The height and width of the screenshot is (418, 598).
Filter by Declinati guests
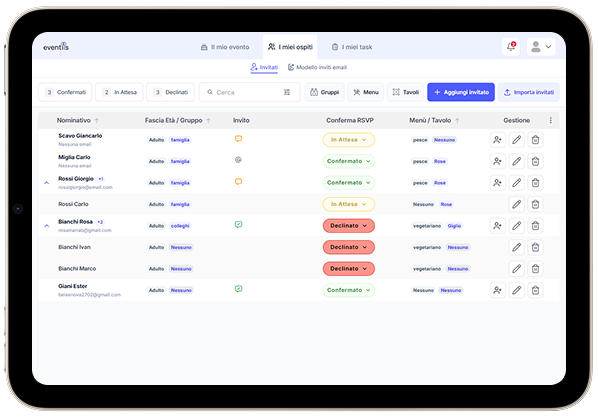click(x=170, y=92)
